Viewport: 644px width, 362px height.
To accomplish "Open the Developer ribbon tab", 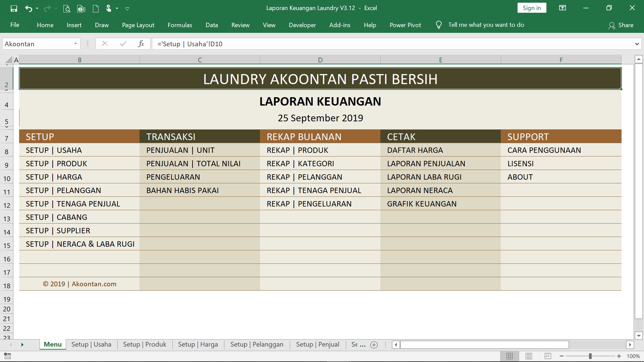I will pos(302,25).
